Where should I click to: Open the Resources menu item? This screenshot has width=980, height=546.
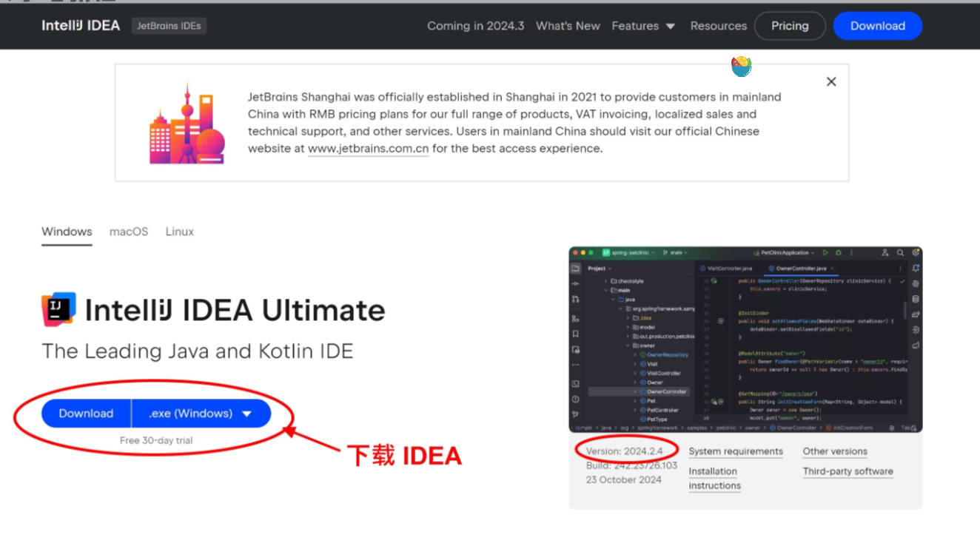pos(719,26)
